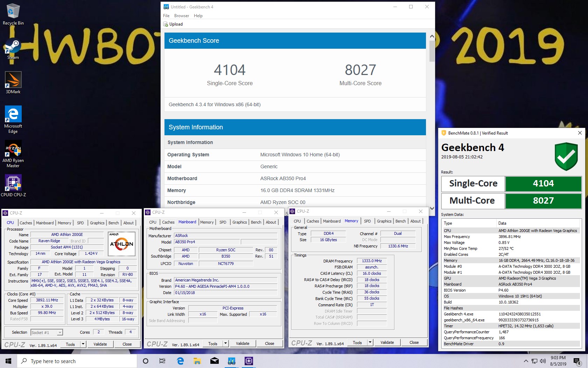Select Graphics tab in right CPU-Z window
Viewport: 588px width, 368px height.
click(384, 221)
